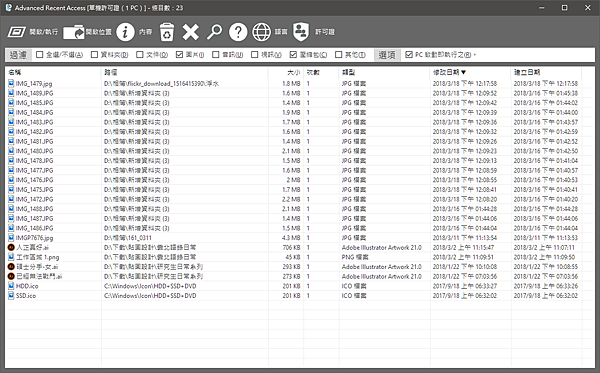The width and height of the screenshot is (600, 373).
Task: Toggle the run-at-PC-startup checkbox
Action: 409,55
